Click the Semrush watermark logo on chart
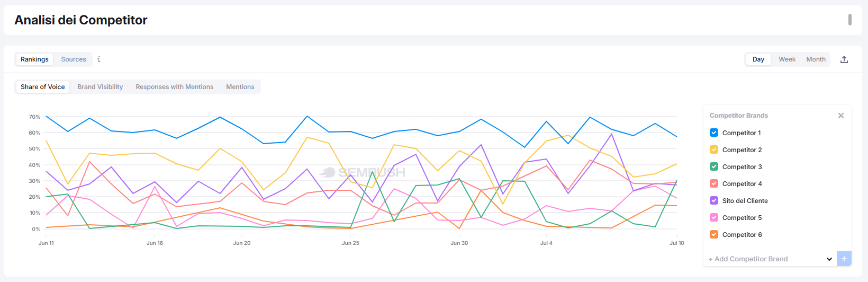 point(363,172)
